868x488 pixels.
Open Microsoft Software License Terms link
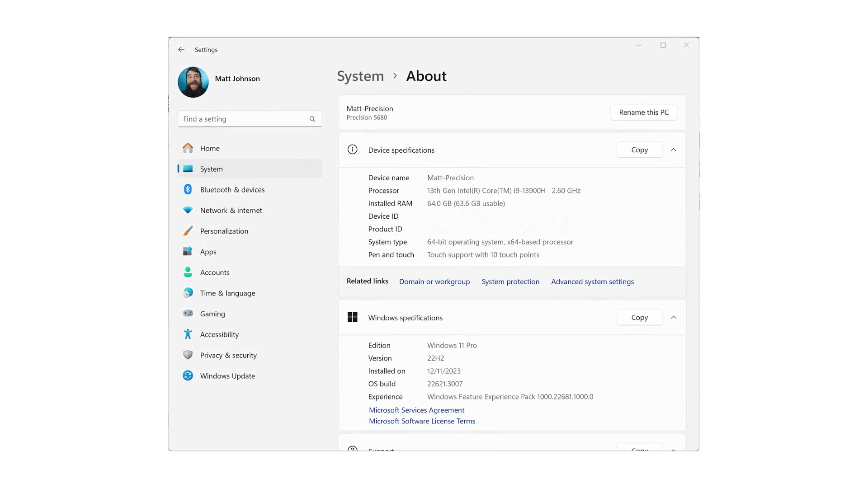[x=422, y=421]
